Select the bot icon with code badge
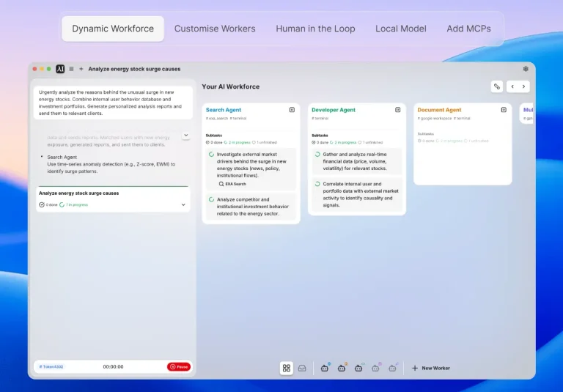The height and width of the screenshot is (392, 563). pyautogui.click(x=358, y=368)
